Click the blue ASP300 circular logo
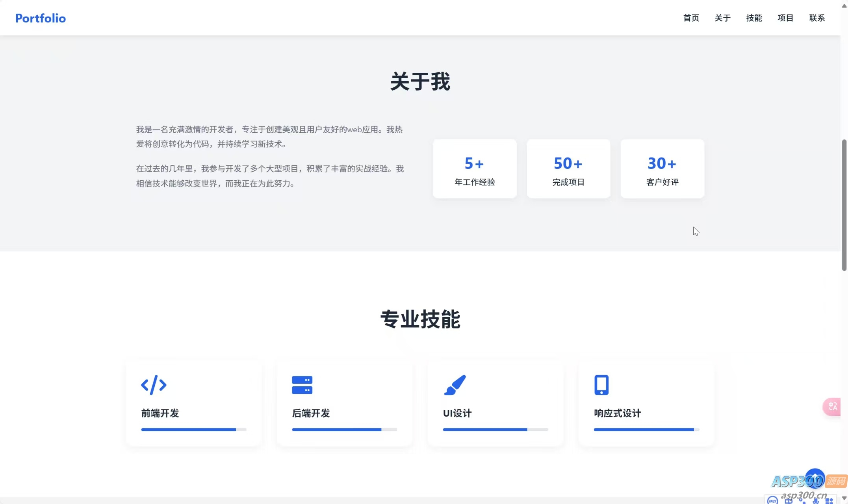The width and height of the screenshot is (848, 504). click(815, 479)
